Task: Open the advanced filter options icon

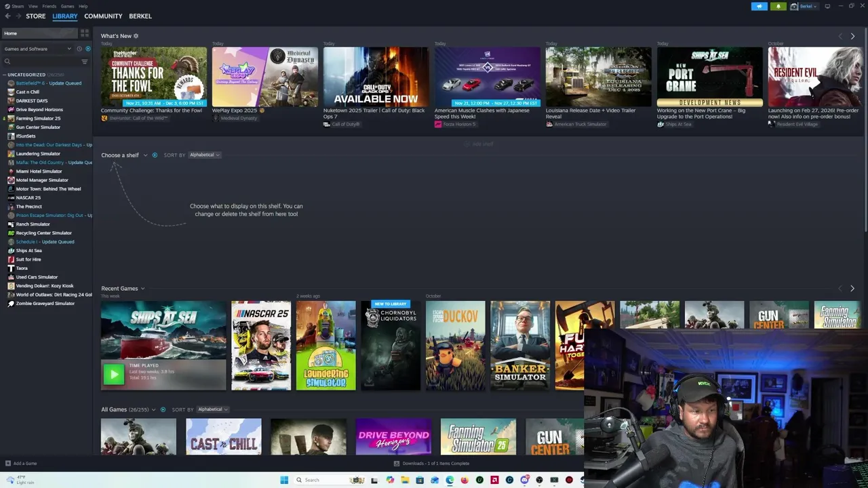Action: pos(85,62)
